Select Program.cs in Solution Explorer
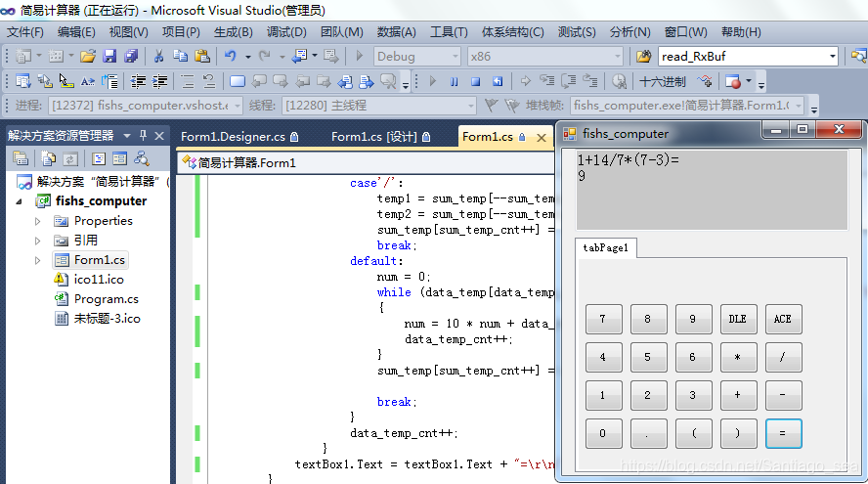Screen dimensions: 868x484 click(106, 299)
